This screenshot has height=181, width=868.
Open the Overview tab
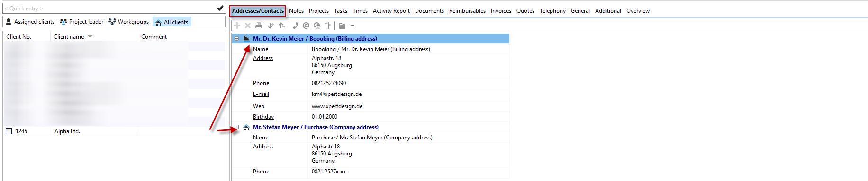point(638,11)
